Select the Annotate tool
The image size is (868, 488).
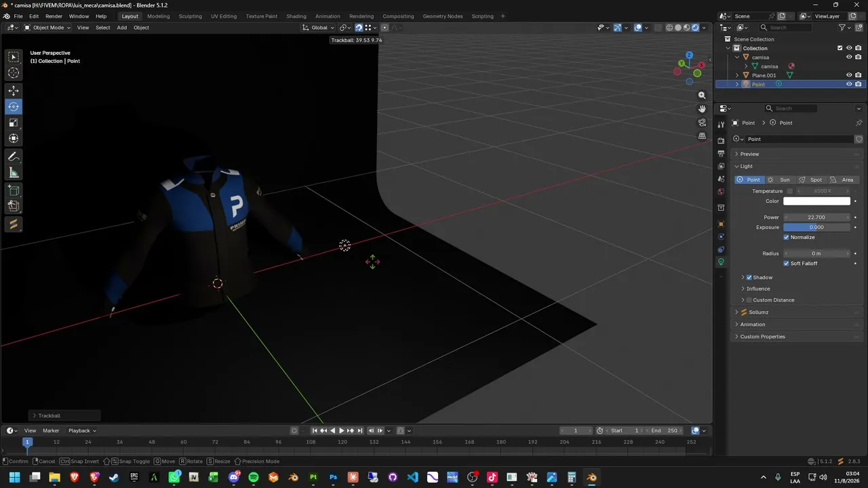pos(14,157)
